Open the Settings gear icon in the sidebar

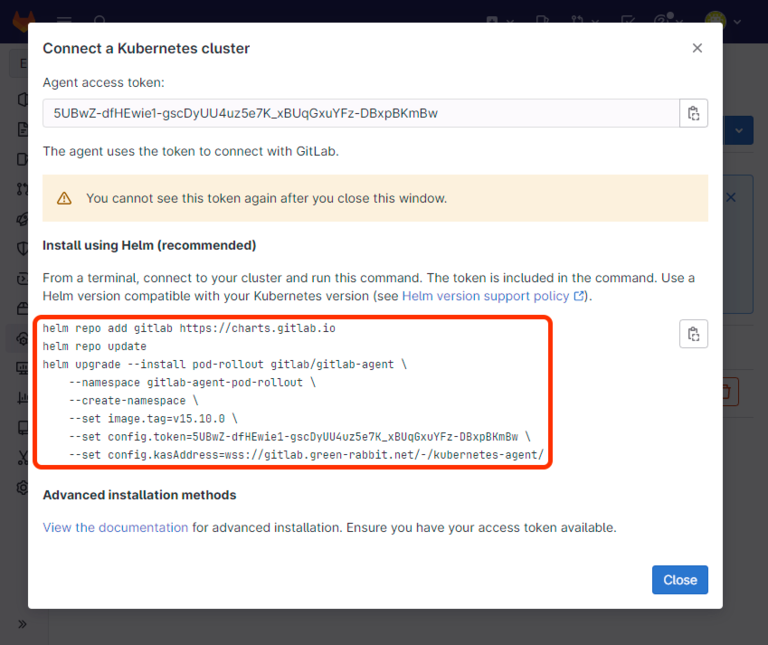click(22, 488)
